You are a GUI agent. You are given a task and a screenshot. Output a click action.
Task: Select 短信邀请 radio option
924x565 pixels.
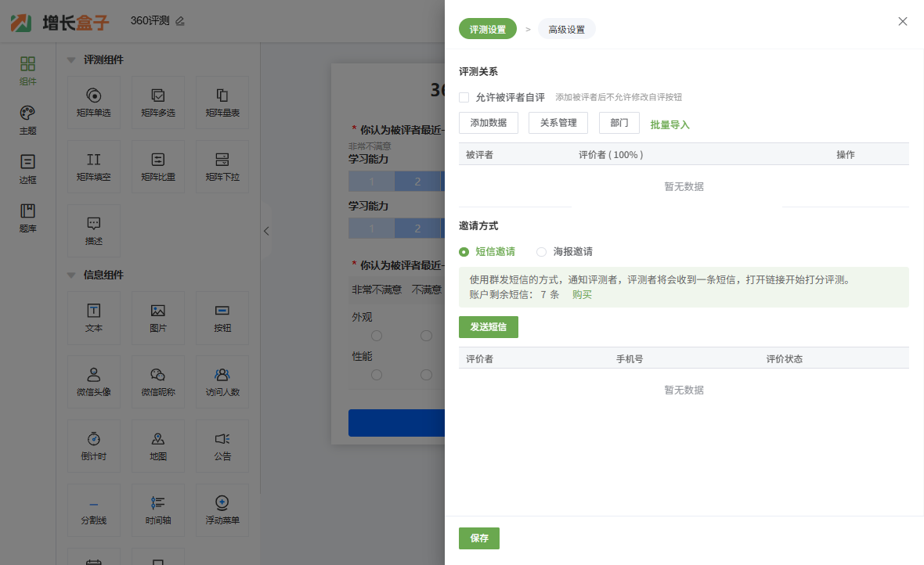pos(464,251)
